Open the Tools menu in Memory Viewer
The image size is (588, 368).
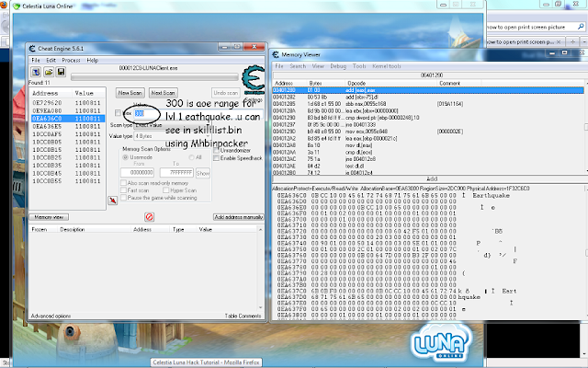coord(359,66)
